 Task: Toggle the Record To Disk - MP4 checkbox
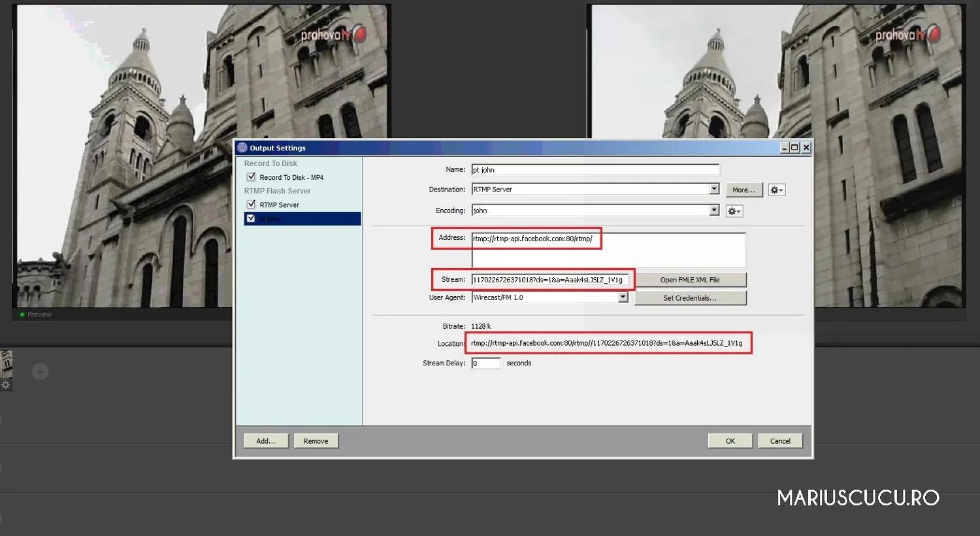(x=251, y=177)
